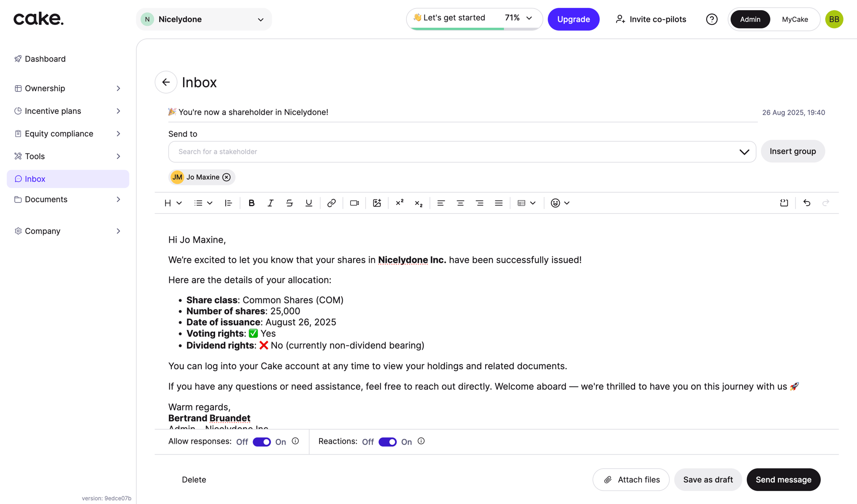Toggle bold formatting in the editor toolbar
The image size is (857, 504).
[251, 203]
